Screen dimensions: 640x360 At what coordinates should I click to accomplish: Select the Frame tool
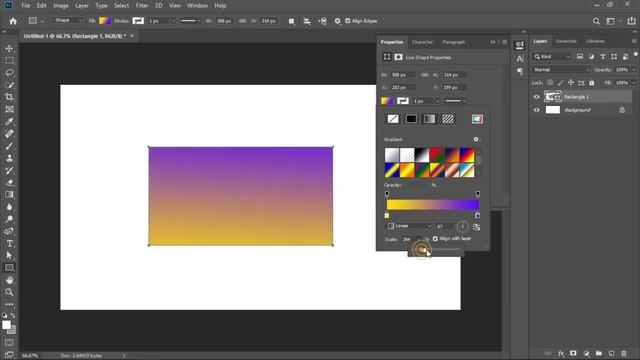tap(9, 109)
